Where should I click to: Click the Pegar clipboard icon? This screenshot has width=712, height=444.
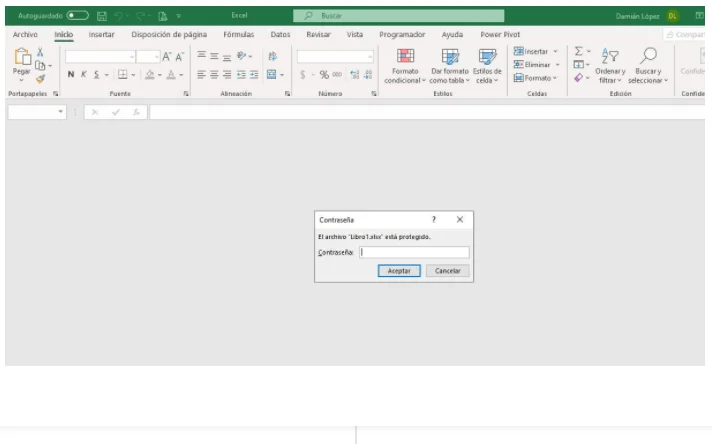tap(21, 62)
